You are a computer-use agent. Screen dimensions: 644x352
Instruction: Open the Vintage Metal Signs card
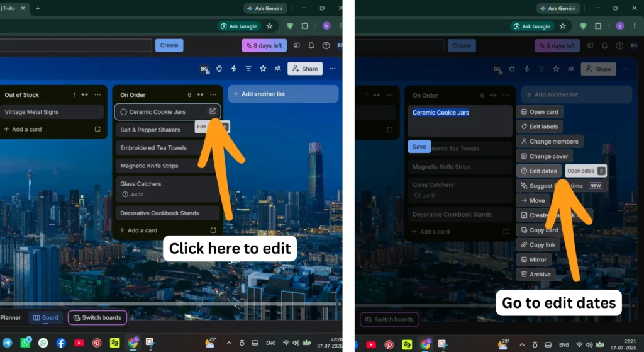pos(52,112)
